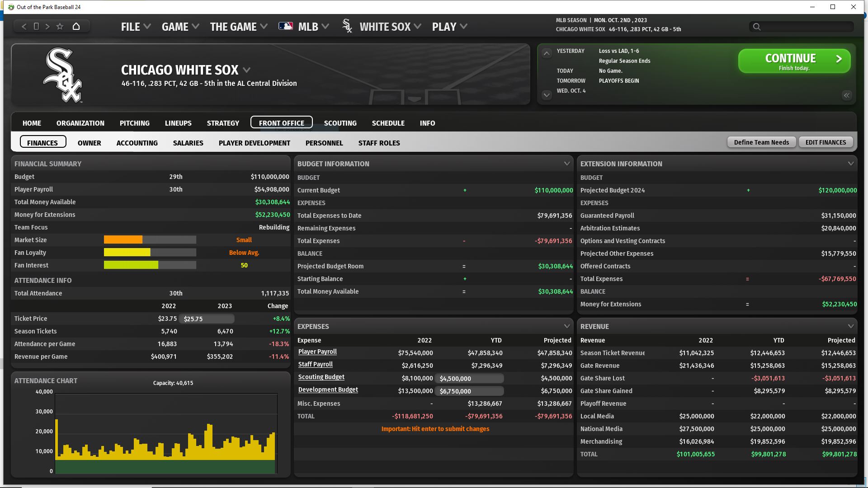Click the MLB league logo icon
Screen dimensions: 868x488
(286, 27)
